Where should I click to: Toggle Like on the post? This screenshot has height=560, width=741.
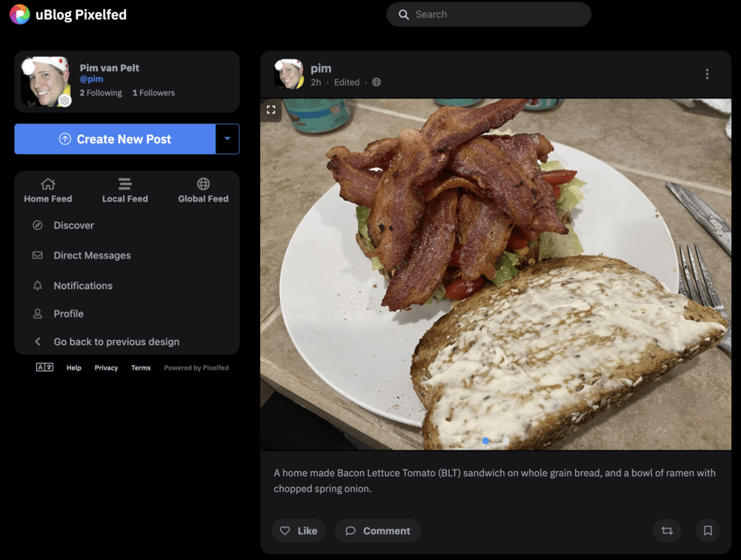(x=299, y=530)
